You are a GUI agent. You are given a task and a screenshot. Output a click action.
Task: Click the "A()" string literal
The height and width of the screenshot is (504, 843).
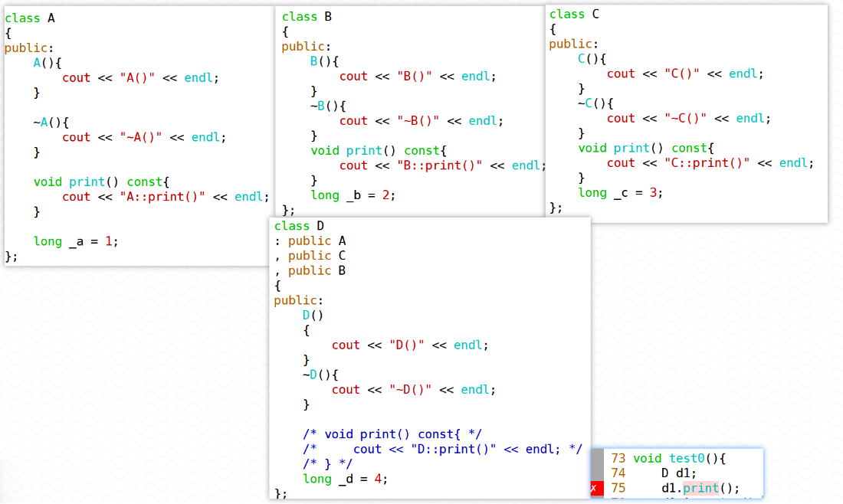pyautogui.click(x=138, y=78)
